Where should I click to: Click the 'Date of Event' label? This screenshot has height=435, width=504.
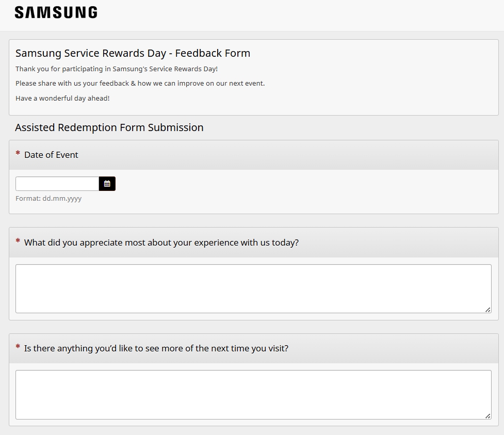51,155
